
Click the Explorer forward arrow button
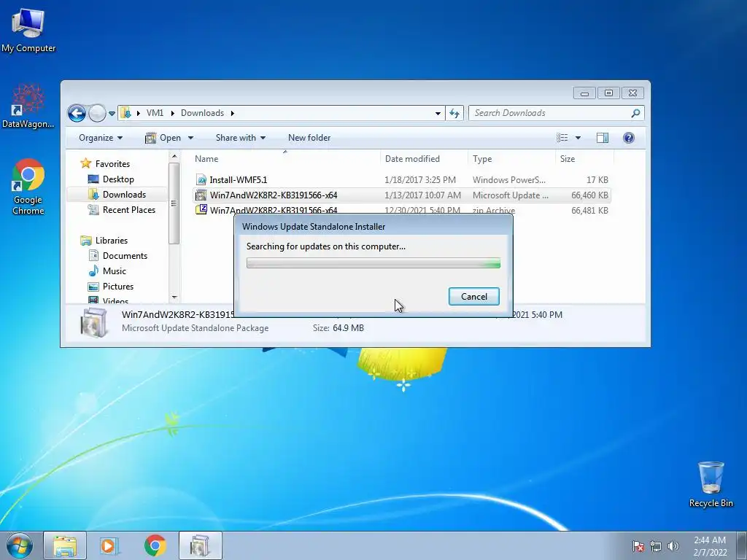(x=97, y=113)
